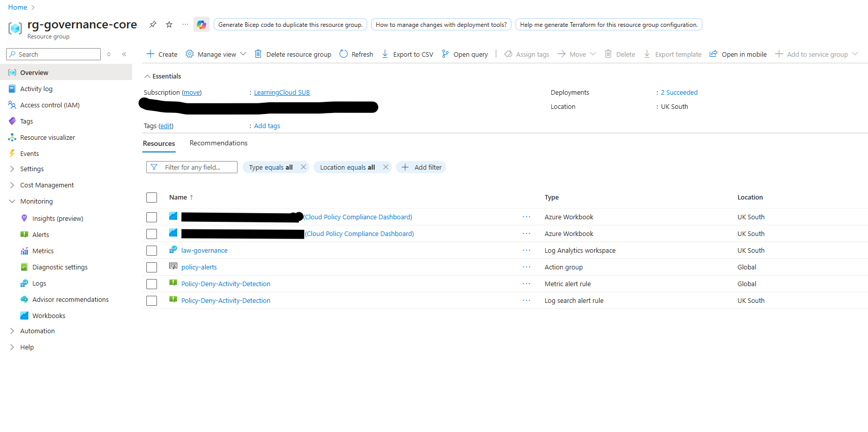Image resolution: width=868 pixels, height=432 pixels.
Task: Open Add to service group dropdown
Action: coord(816,54)
